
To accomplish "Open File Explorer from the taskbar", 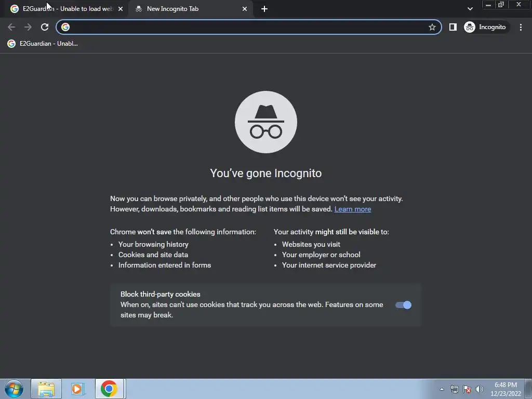I will (46, 389).
